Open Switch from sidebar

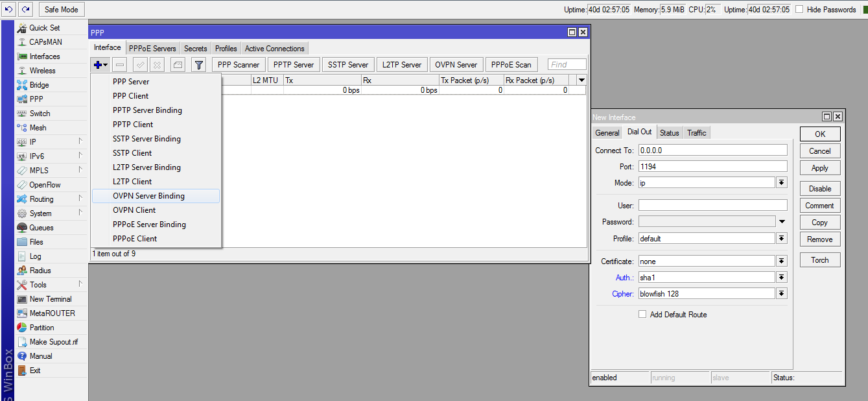pyautogui.click(x=40, y=114)
